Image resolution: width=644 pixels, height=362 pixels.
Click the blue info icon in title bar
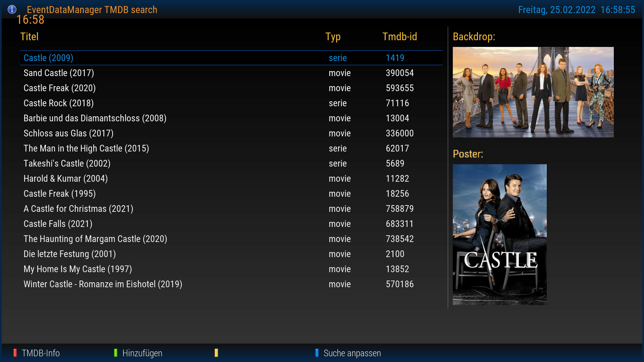(x=12, y=9)
